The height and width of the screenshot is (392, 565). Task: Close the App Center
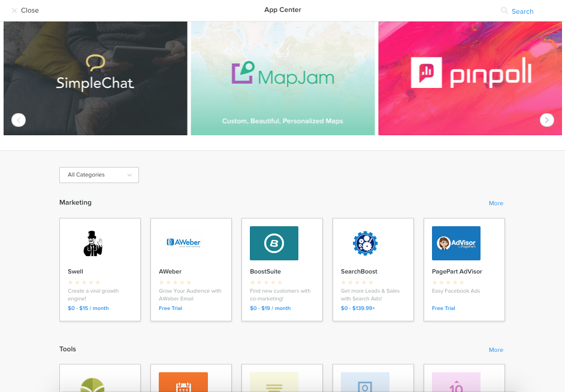tap(24, 10)
